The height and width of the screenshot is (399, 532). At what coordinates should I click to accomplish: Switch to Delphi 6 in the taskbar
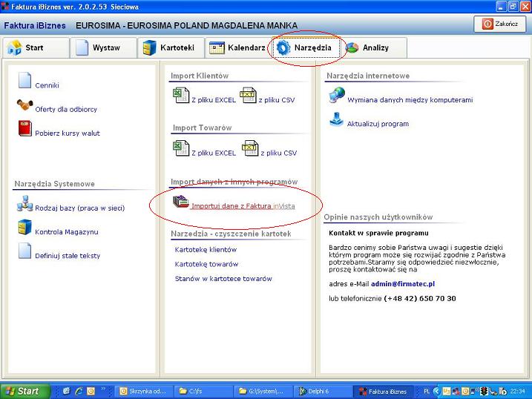coord(323,392)
